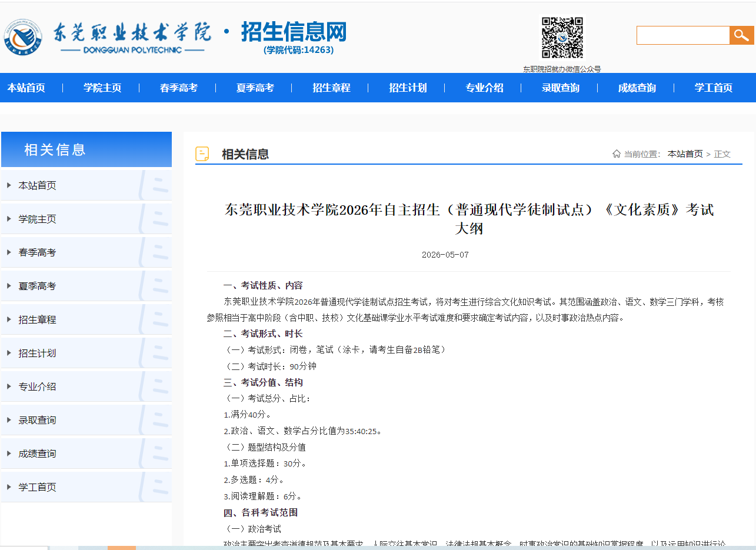Click the 学院代码:14263 text
This screenshot has width=756, height=550.
[x=298, y=50]
